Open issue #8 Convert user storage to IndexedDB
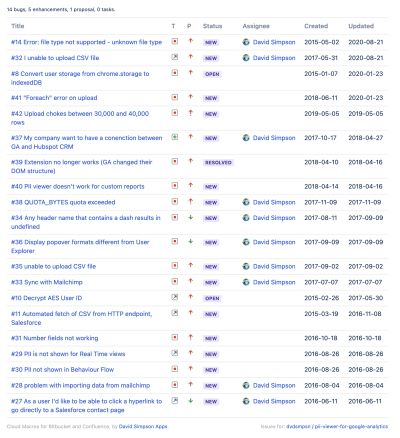The height and width of the screenshot is (438, 400). [80, 78]
